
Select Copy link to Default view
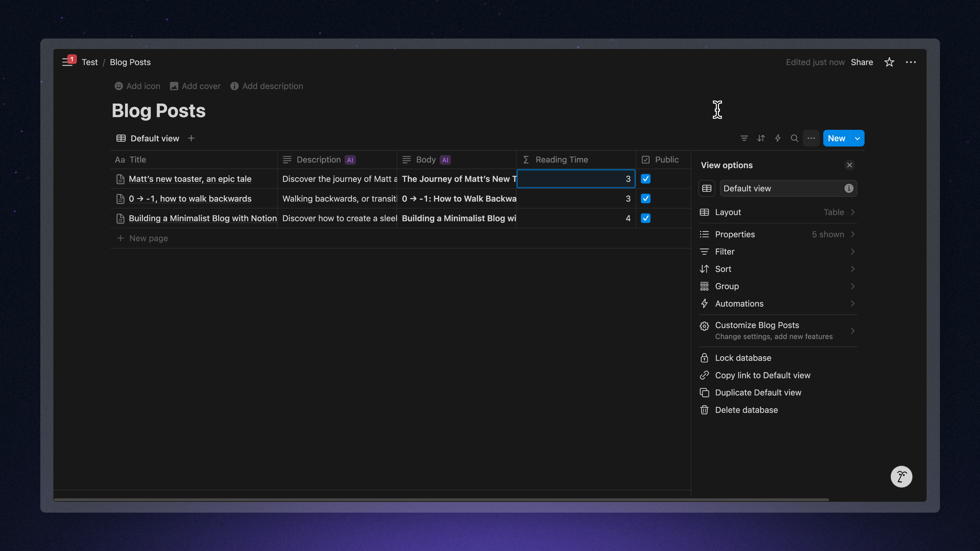(778, 376)
